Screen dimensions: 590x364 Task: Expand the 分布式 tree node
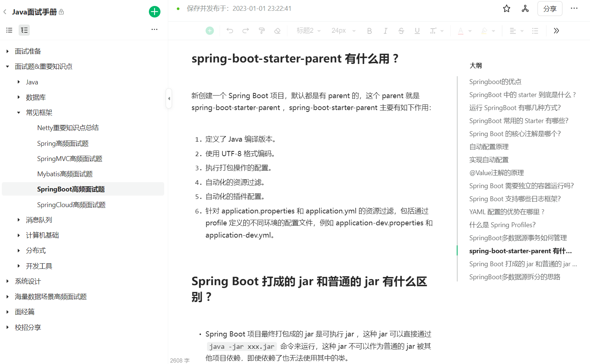coord(19,251)
